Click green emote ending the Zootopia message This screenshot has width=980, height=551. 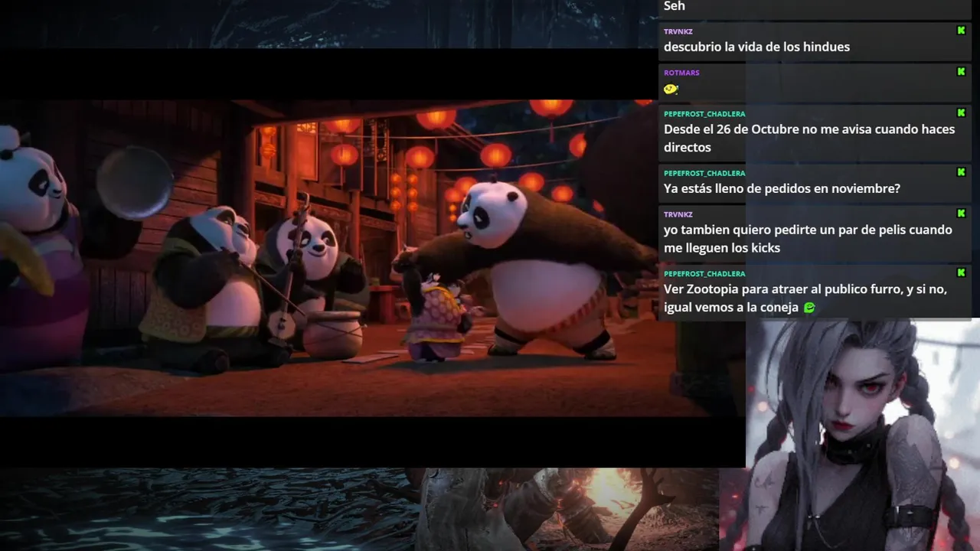[x=808, y=308]
